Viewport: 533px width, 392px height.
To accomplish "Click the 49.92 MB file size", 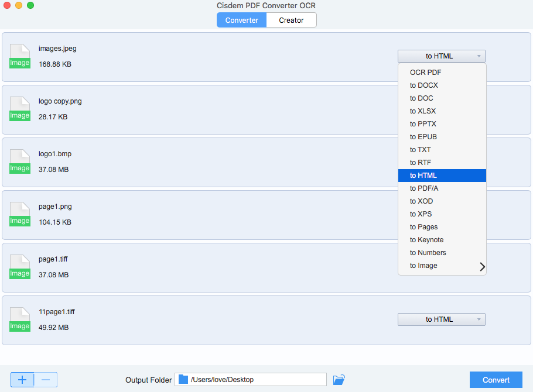I will (x=54, y=328).
